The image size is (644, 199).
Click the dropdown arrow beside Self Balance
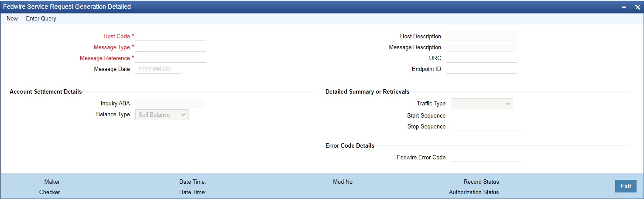coord(184,115)
